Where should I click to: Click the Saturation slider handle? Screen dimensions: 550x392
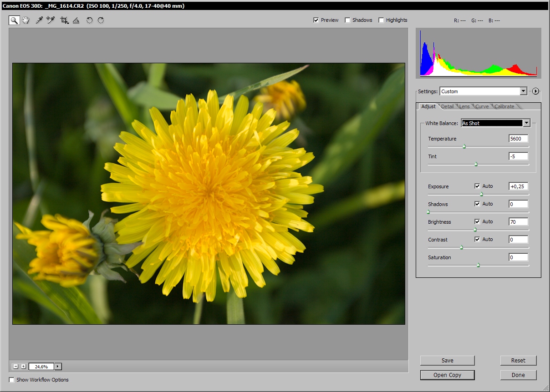coord(479,265)
